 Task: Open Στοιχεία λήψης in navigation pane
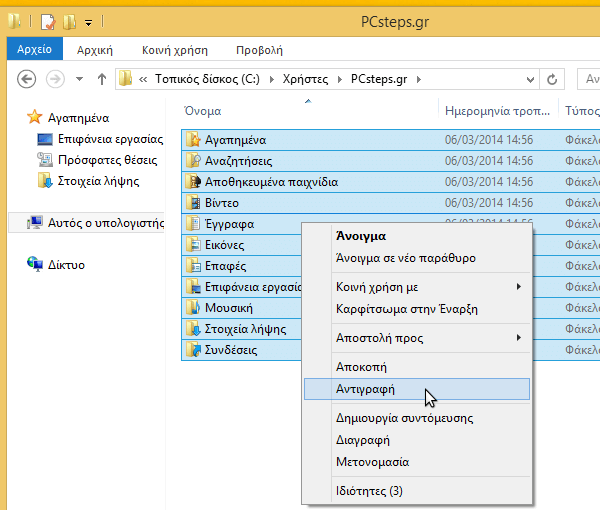tap(98, 181)
